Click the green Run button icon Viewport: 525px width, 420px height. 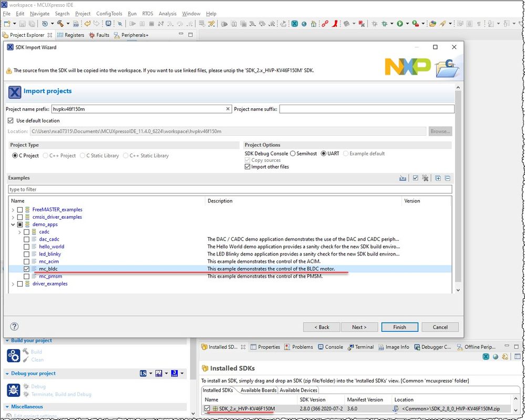coord(400,24)
